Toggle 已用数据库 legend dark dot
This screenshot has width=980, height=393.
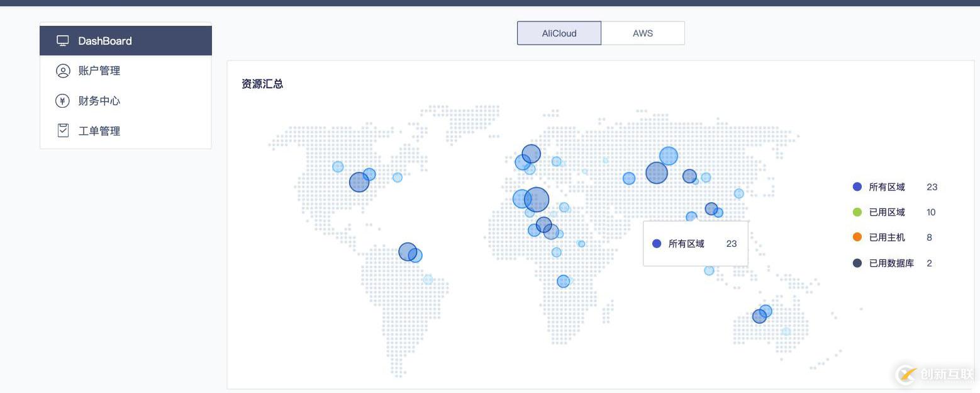click(857, 263)
